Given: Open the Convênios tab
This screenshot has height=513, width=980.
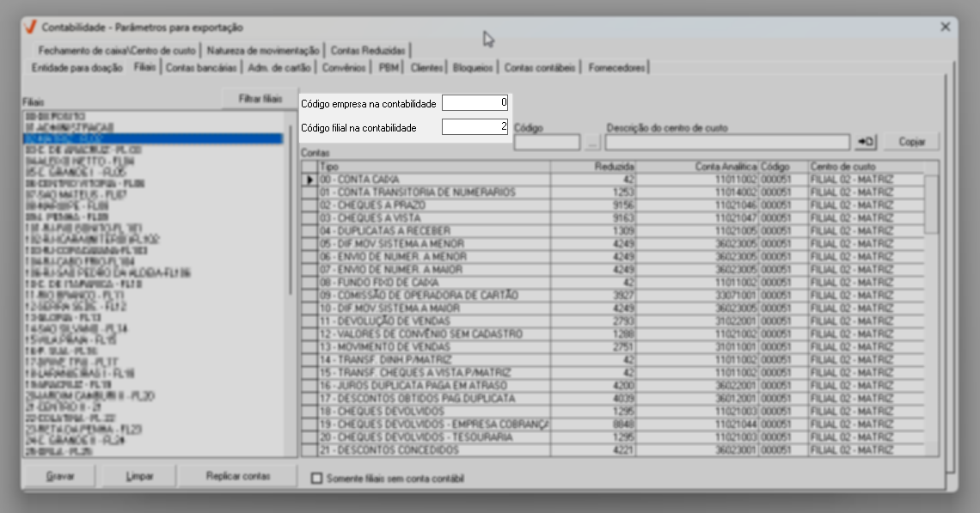Looking at the screenshot, I should tap(344, 68).
